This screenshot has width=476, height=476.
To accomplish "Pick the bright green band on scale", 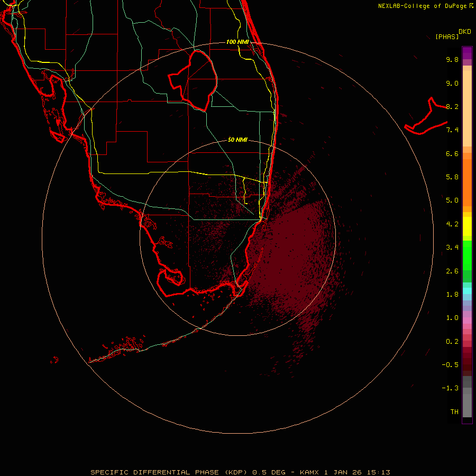I will (467, 255).
